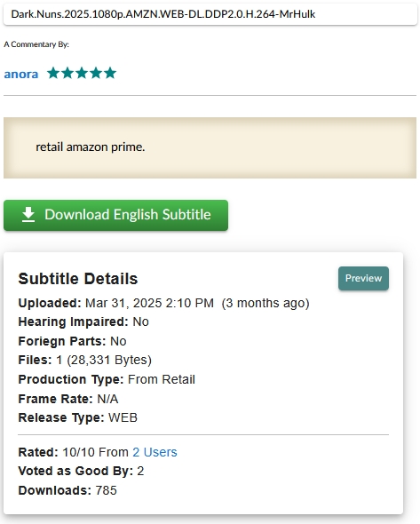Click the Downloads count of 785
This screenshot has width=420, height=524.
107,490
